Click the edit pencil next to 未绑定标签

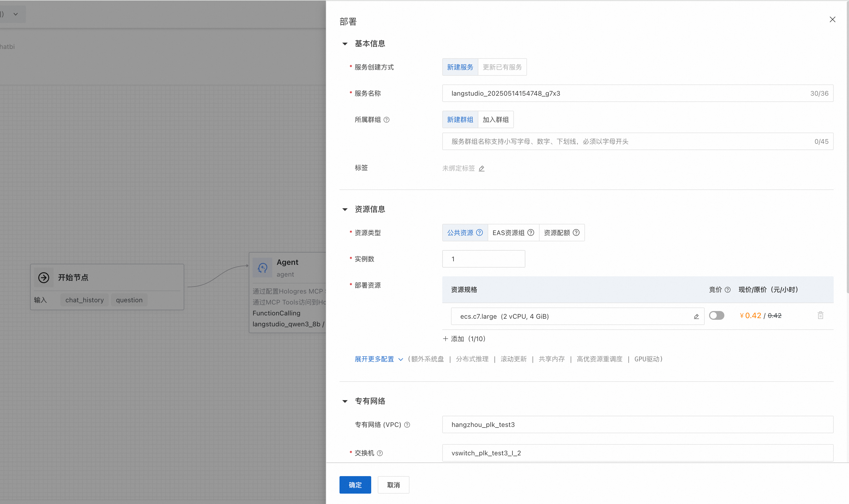click(x=482, y=168)
